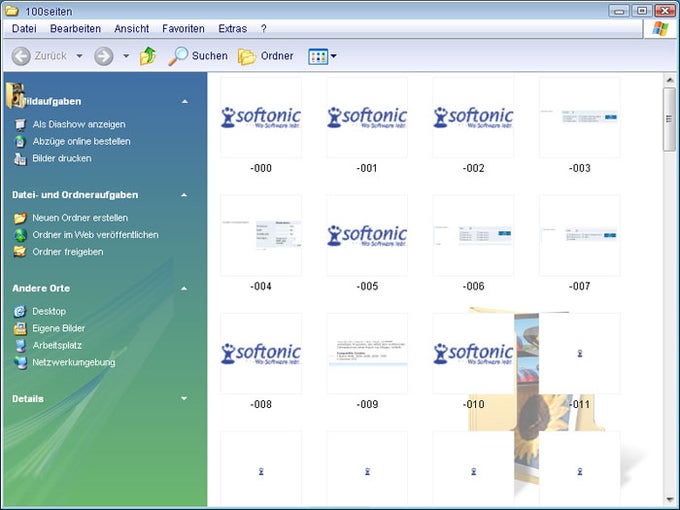Open Eigene Bilder location
The width and height of the screenshot is (680, 510).
pyautogui.click(x=59, y=328)
